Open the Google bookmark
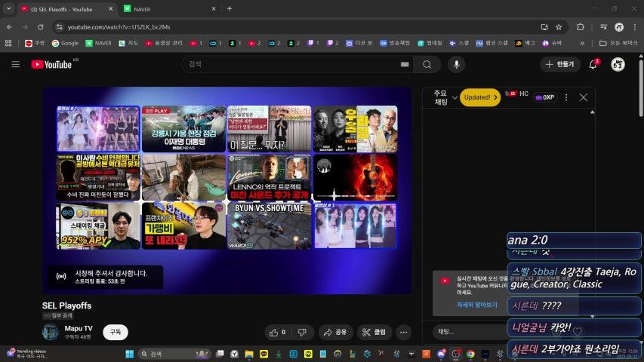The height and width of the screenshot is (362, 644). (x=65, y=43)
